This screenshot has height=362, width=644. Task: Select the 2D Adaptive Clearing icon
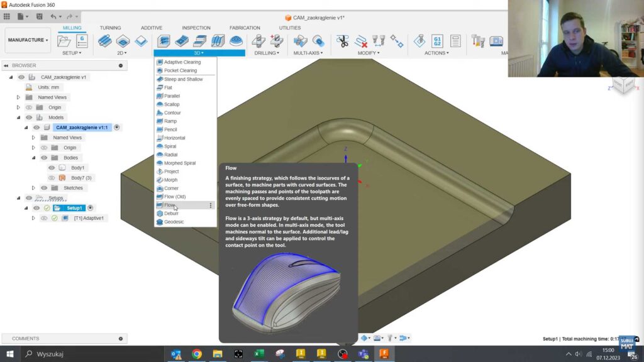104,42
